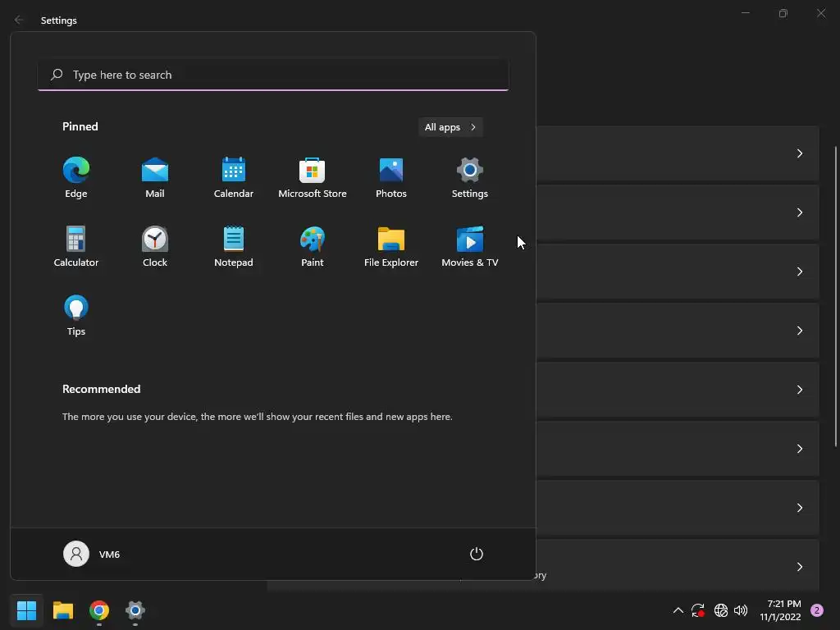
Task: Launch Movies & TV
Action: [470, 246]
